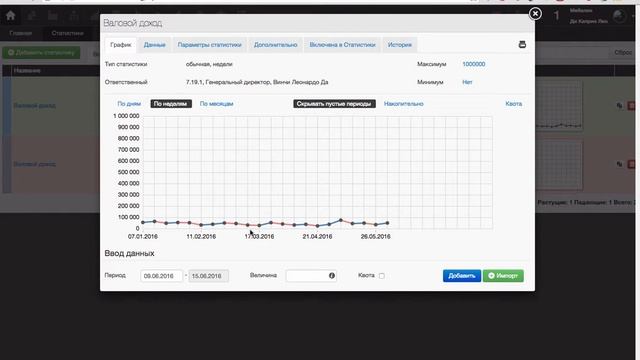Viewport: 640px width, 360px height.
Task: Click the 21.04.2016 axis label
Action: [317, 236]
